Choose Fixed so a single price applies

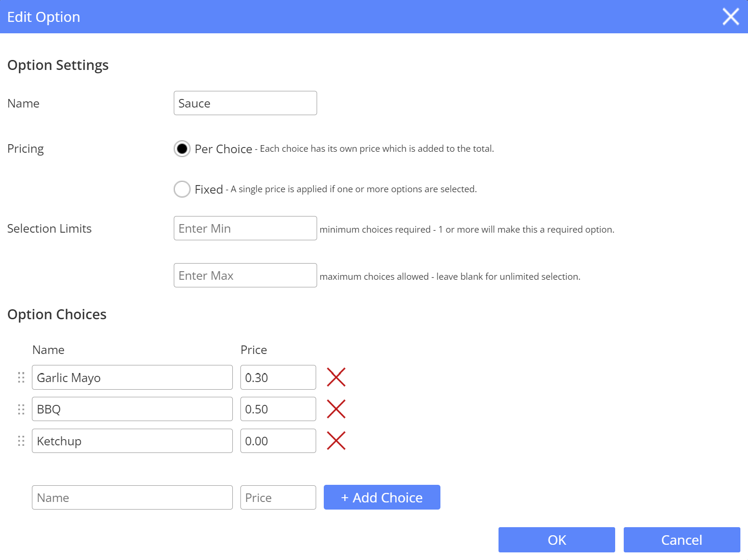click(182, 189)
